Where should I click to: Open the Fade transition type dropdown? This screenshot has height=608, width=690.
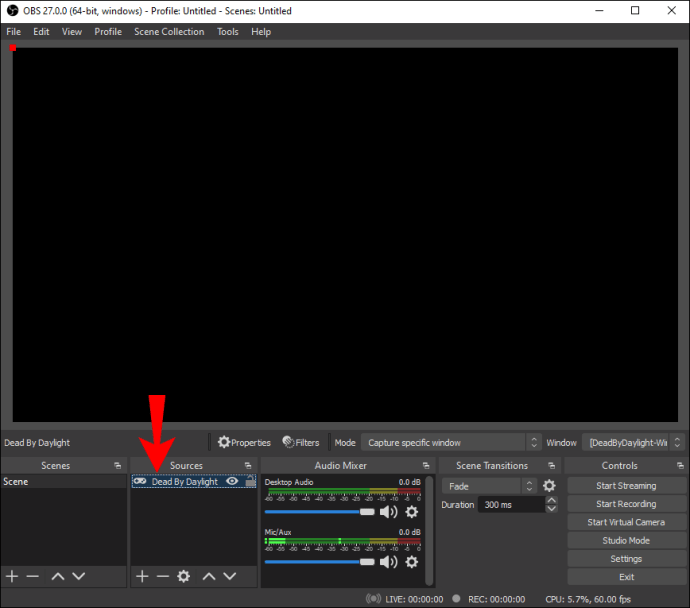tap(489, 486)
